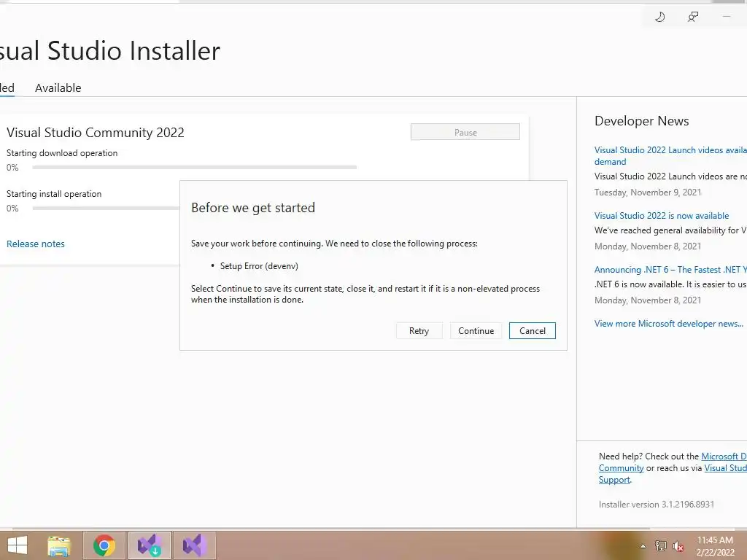Click the Starting install operation text
Screen dimensions: 747x560
[54, 194]
